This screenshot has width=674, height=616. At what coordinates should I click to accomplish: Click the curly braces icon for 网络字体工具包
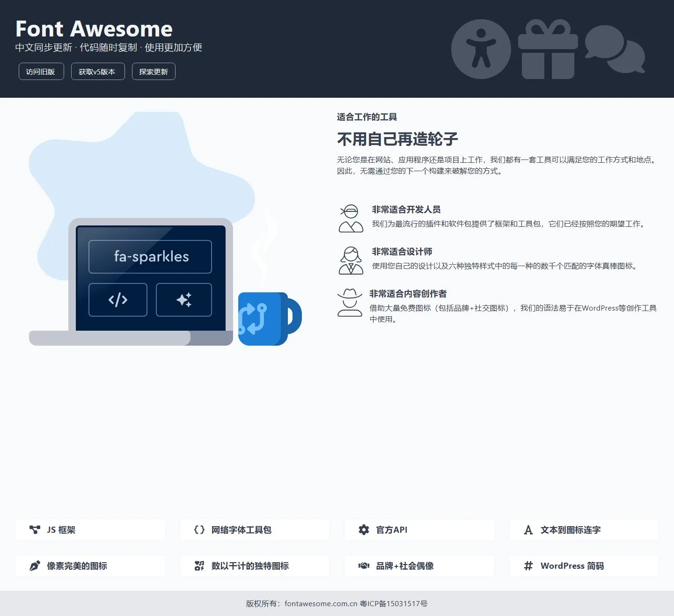199,529
